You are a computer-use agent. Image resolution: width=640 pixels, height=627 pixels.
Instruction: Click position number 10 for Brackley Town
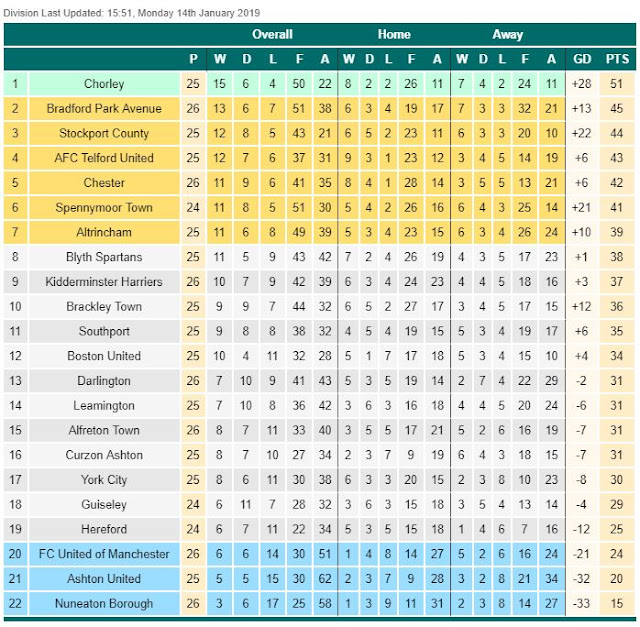click(x=15, y=307)
